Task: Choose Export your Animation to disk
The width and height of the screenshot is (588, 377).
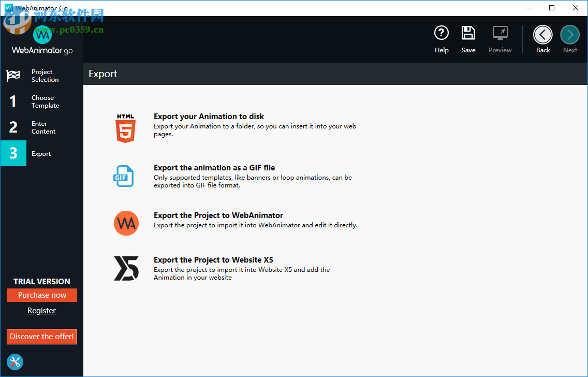Action: [x=209, y=117]
